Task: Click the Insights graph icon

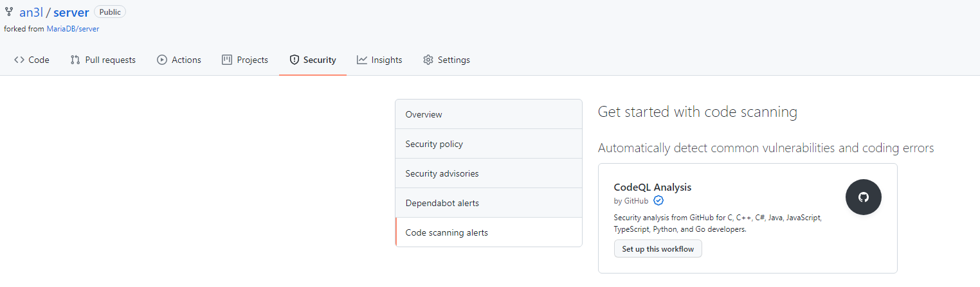Action: [362, 60]
